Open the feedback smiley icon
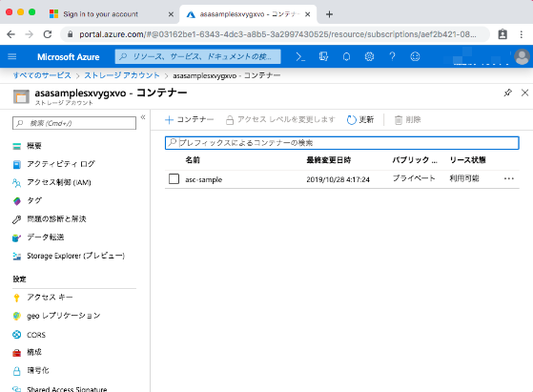 pyautogui.click(x=415, y=56)
